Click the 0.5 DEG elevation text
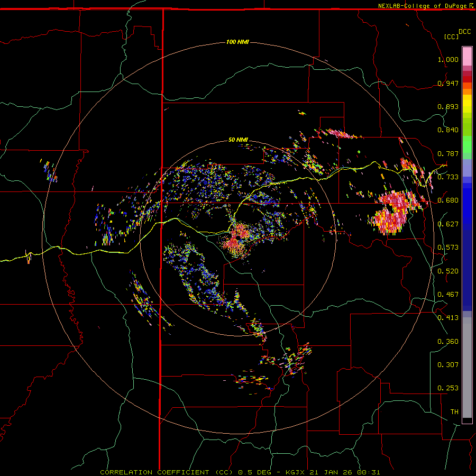The width and height of the screenshot is (476, 476). [254, 472]
